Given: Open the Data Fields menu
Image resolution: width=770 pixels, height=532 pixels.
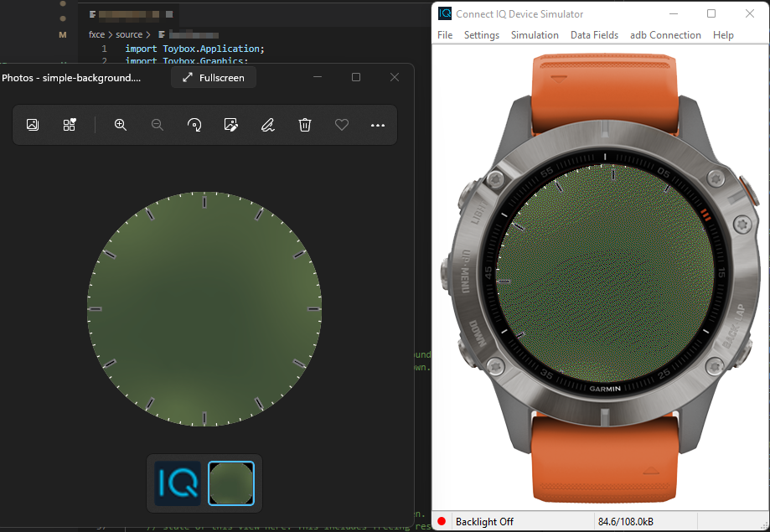Looking at the screenshot, I should click(594, 35).
